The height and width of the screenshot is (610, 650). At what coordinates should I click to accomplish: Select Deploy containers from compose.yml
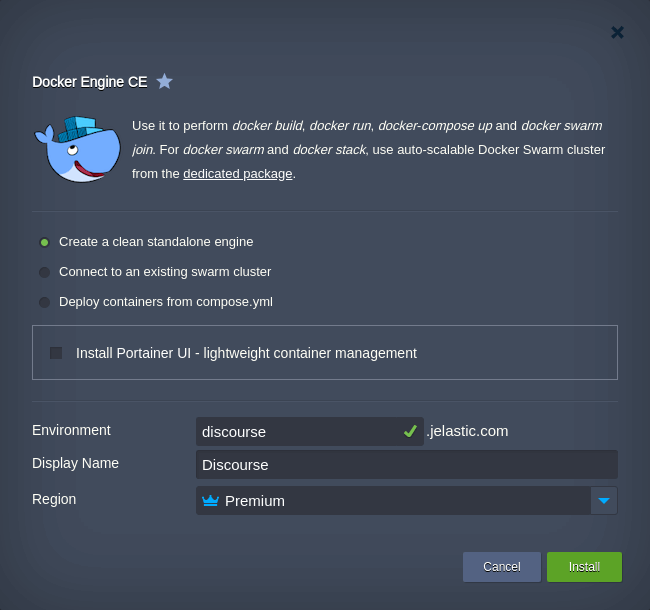click(44, 302)
